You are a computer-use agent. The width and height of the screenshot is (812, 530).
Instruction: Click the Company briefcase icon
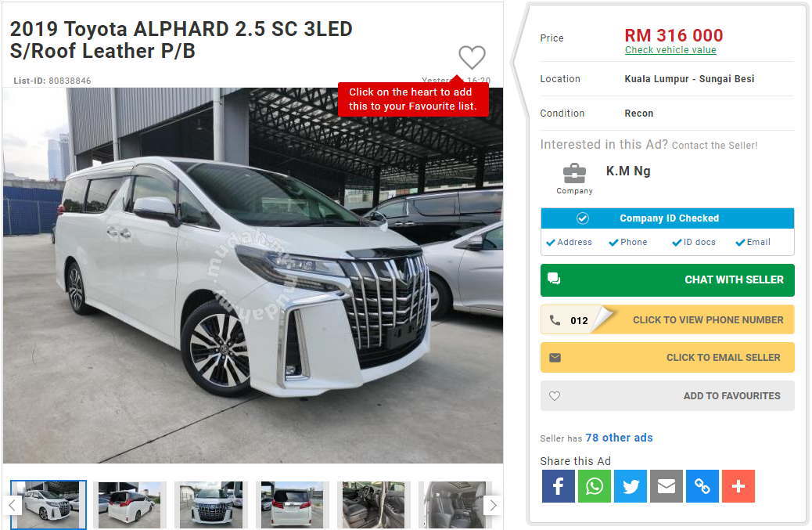click(x=574, y=174)
